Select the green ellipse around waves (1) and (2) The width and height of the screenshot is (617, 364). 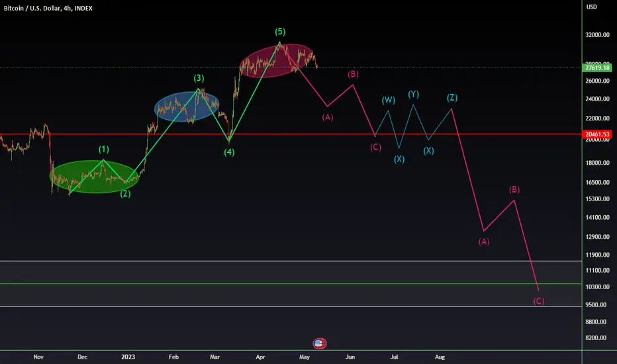click(x=95, y=177)
